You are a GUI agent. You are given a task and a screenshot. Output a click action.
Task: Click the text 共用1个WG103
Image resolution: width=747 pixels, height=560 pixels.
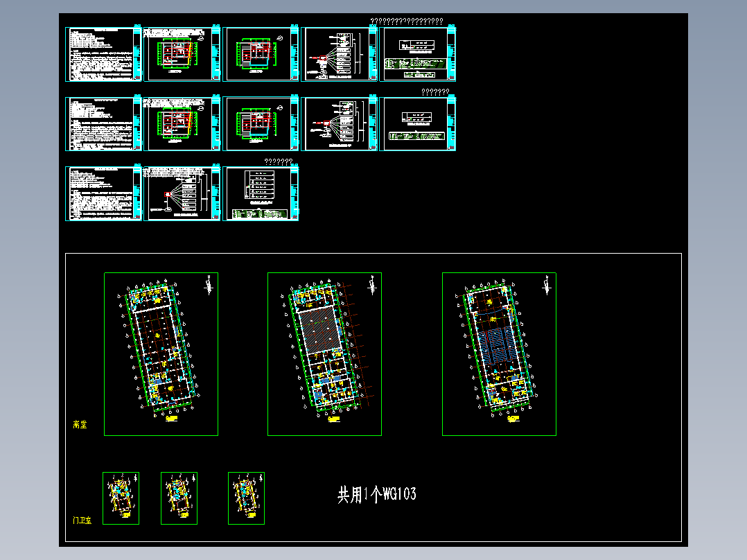tap(377, 495)
